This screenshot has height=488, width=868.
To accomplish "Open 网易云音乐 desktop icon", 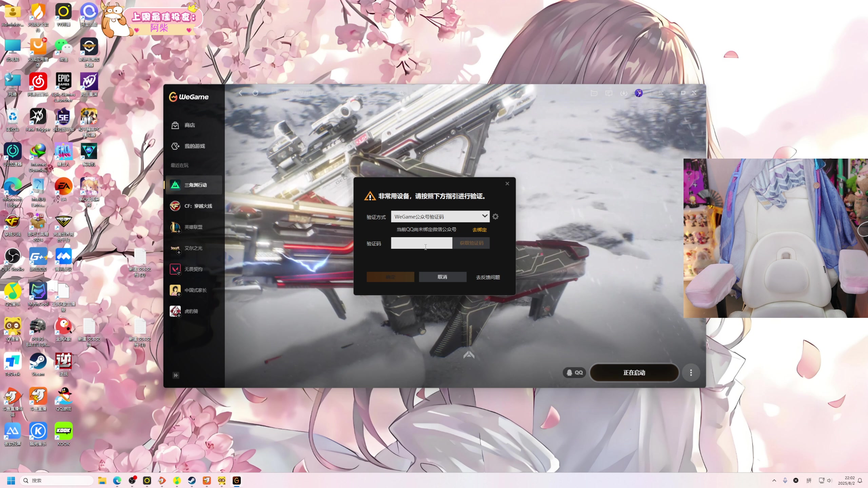I will point(38,85).
